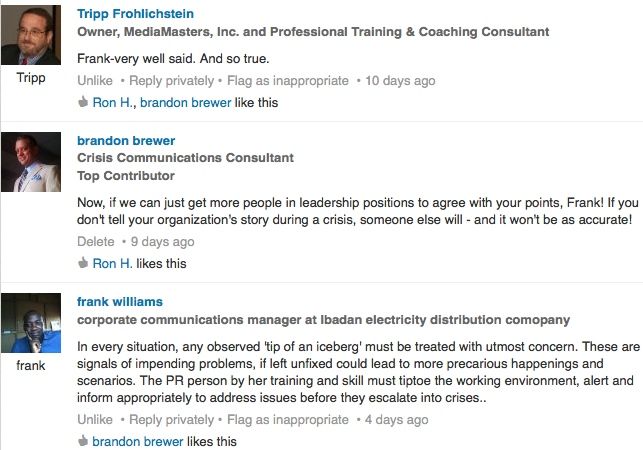This screenshot has width=643, height=450.
Task: Delete brandon brewer's comment
Action: click(96, 241)
